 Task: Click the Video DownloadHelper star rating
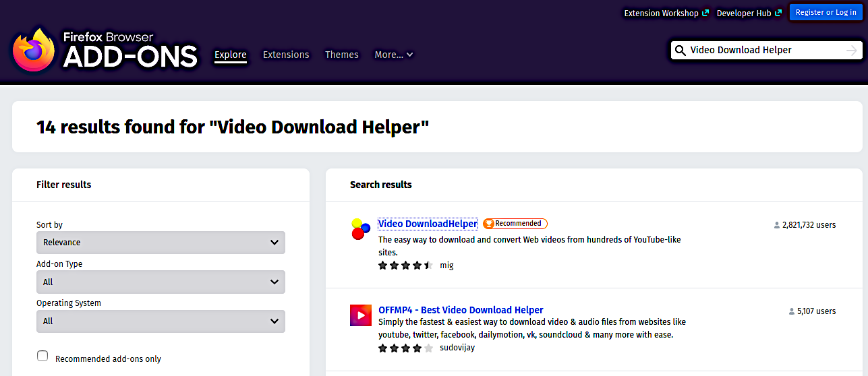(406, 265)
